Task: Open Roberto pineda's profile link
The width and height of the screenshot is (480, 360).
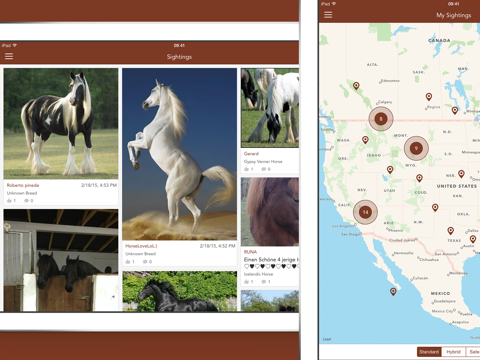Action: point(23,185)
